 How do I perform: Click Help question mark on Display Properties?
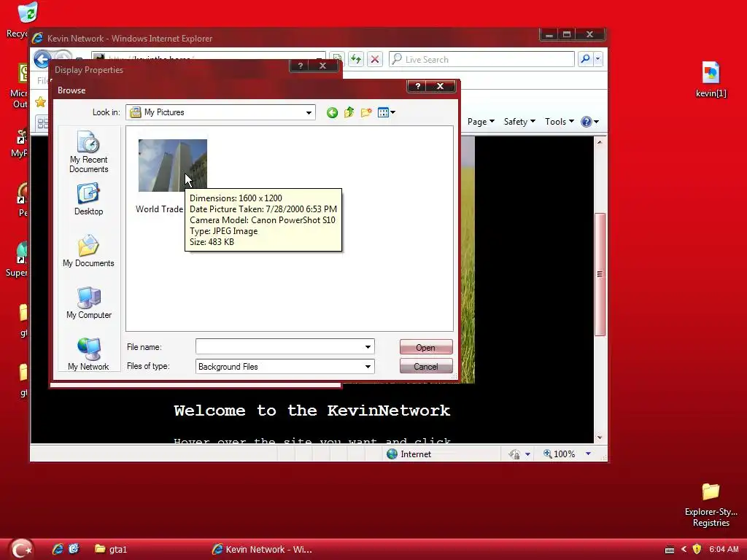(x=300, y=66)
